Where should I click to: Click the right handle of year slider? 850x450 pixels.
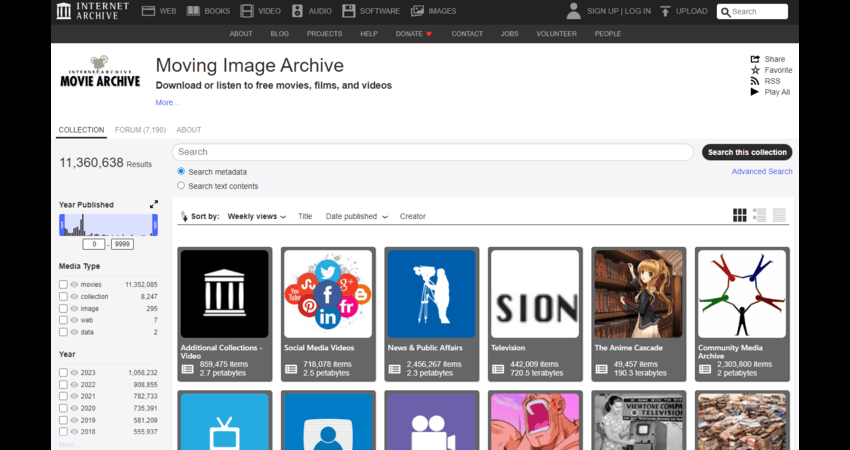(155, 224)
